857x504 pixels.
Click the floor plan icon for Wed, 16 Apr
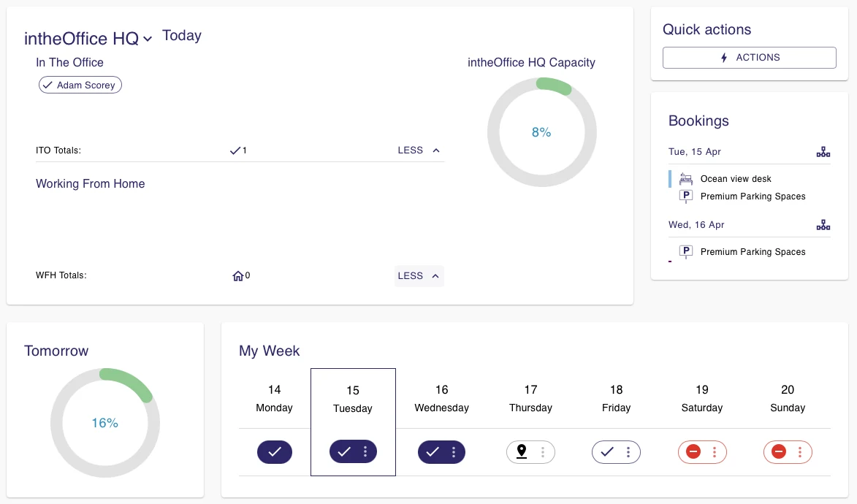click(823, 225)
